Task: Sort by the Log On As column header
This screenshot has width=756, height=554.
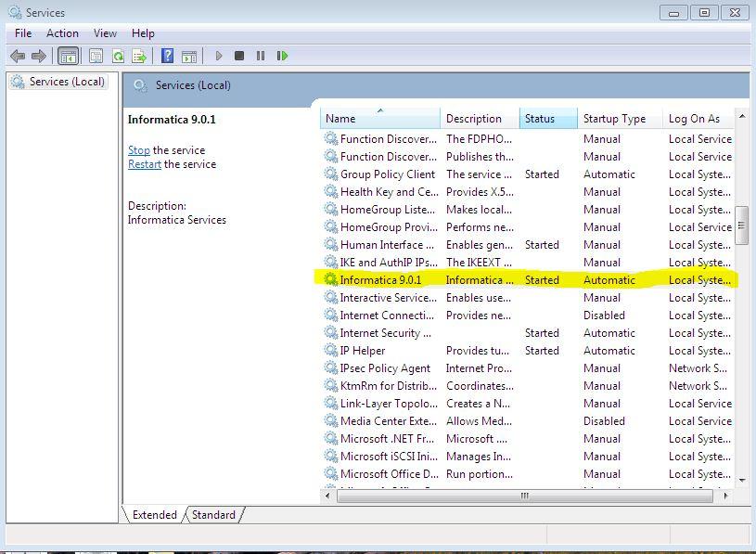Action: [x=698, y=119]
